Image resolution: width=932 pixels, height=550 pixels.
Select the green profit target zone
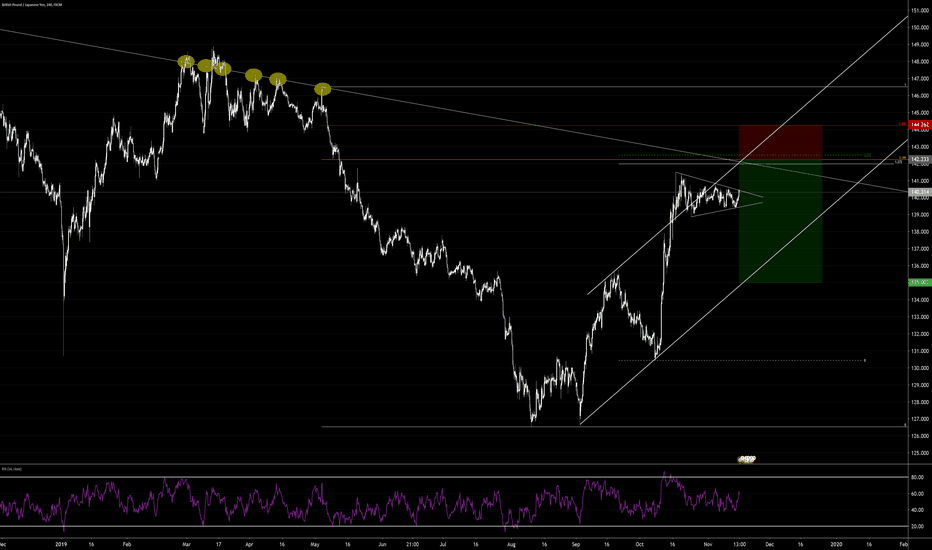point(780,222)
